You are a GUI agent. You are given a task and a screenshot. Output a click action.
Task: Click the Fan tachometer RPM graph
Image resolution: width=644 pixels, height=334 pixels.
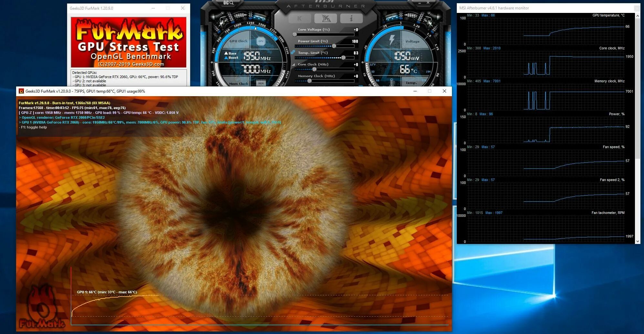546,229
